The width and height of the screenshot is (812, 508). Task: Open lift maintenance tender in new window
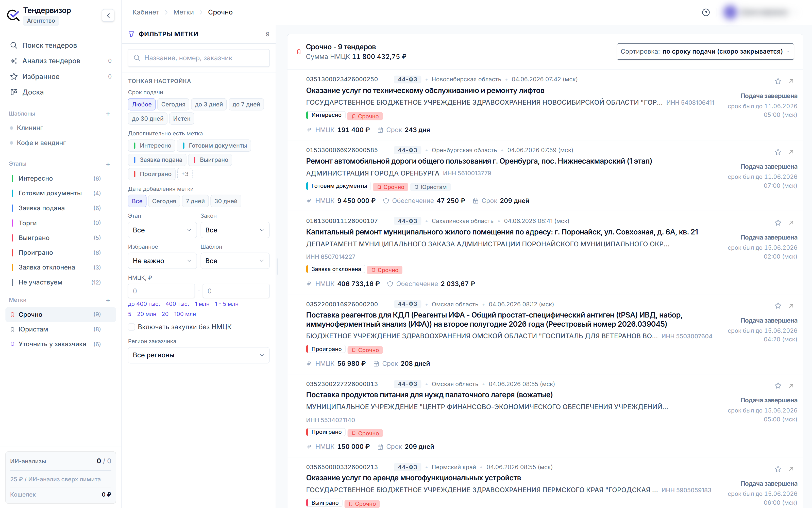[791, 81]
